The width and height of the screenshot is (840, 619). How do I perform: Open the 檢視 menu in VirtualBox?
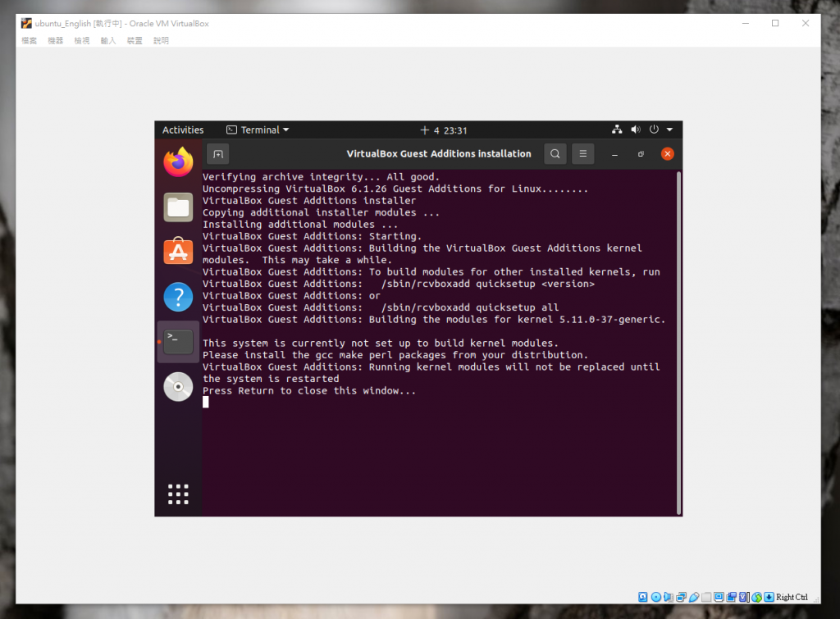pyautogui.click(x=82, y=41)
